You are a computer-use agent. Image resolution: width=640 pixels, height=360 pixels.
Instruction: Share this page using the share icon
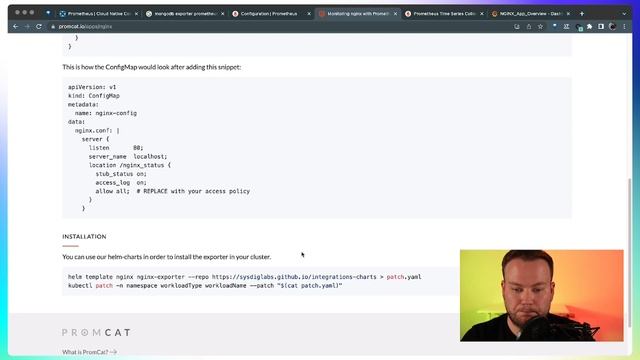(x=529, y=27)
